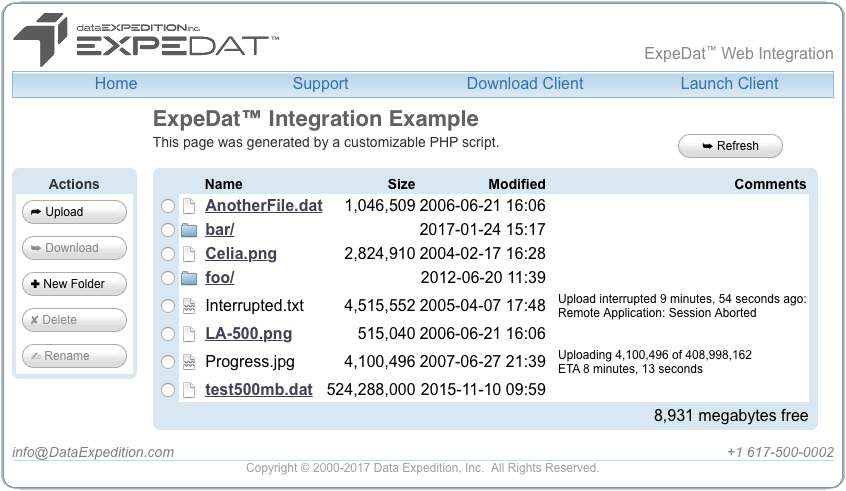Click the ExpeDat logo at top left
This screenshot has width=846, height=491.
click(146, 40)
